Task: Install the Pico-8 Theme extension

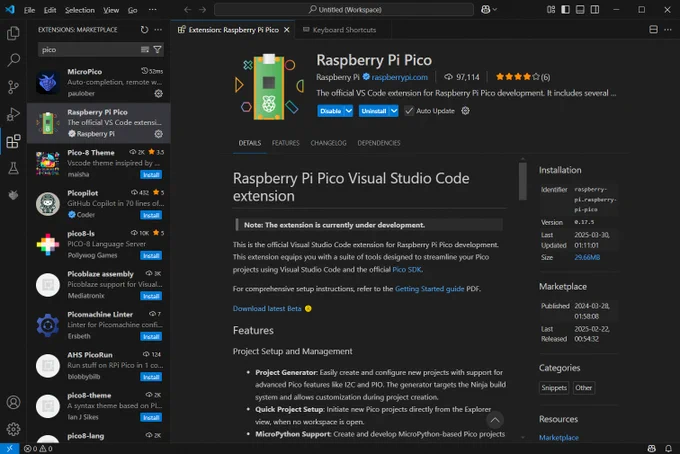Action: click(151, 175)
